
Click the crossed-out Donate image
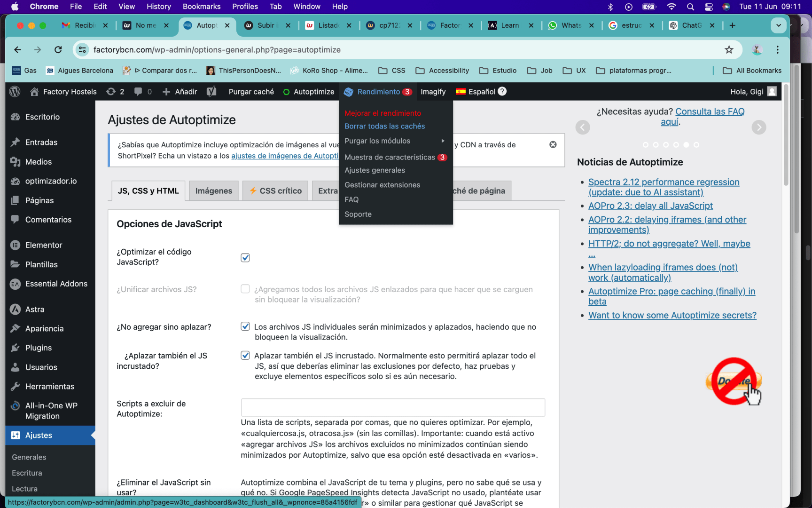point(734,381)
